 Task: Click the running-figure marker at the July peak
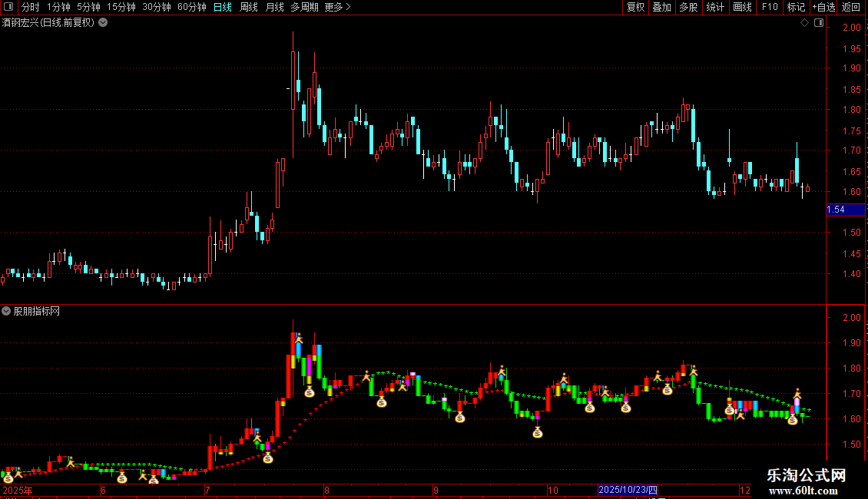click(298, 339)
